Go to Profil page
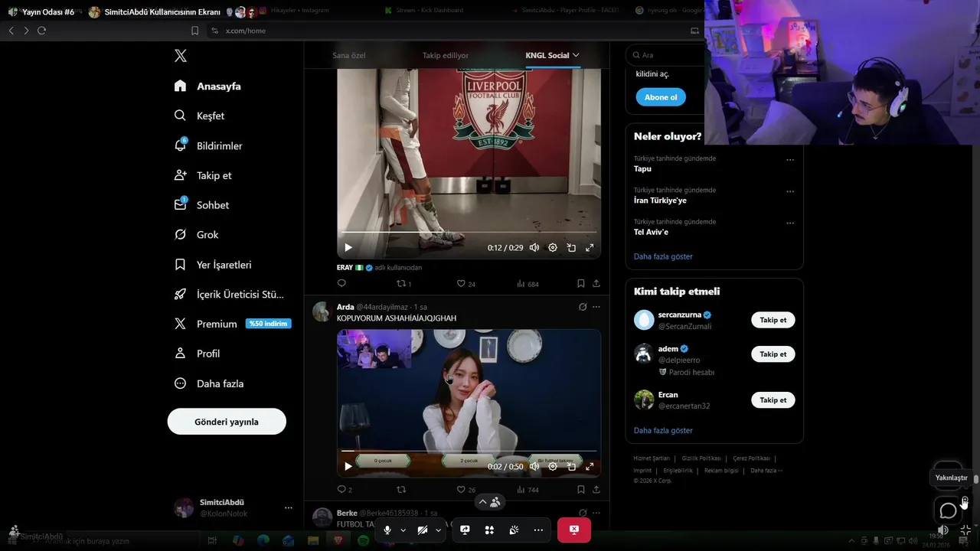The image size is (980, 551). (197, 354)
